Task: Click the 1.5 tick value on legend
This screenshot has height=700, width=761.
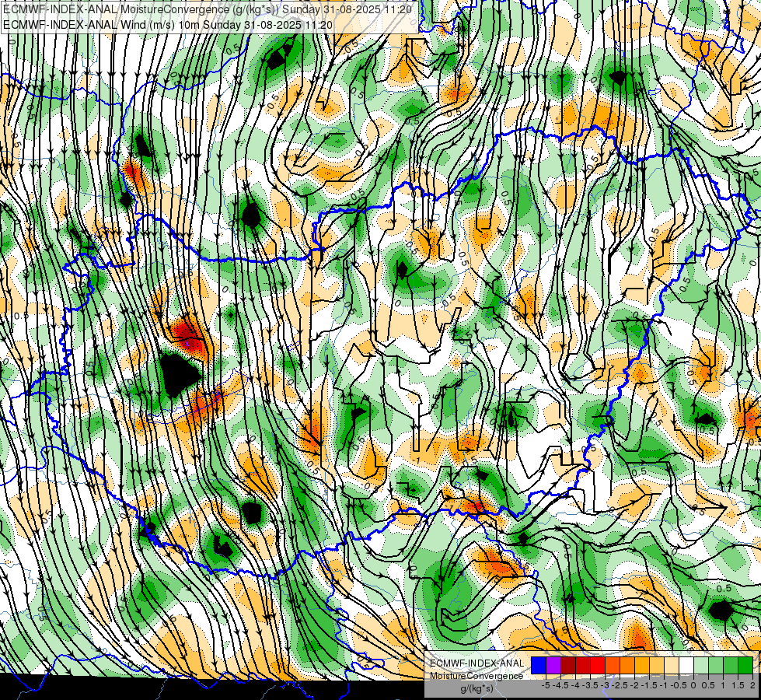Action: pyautogui.click(x=738, y=685)
